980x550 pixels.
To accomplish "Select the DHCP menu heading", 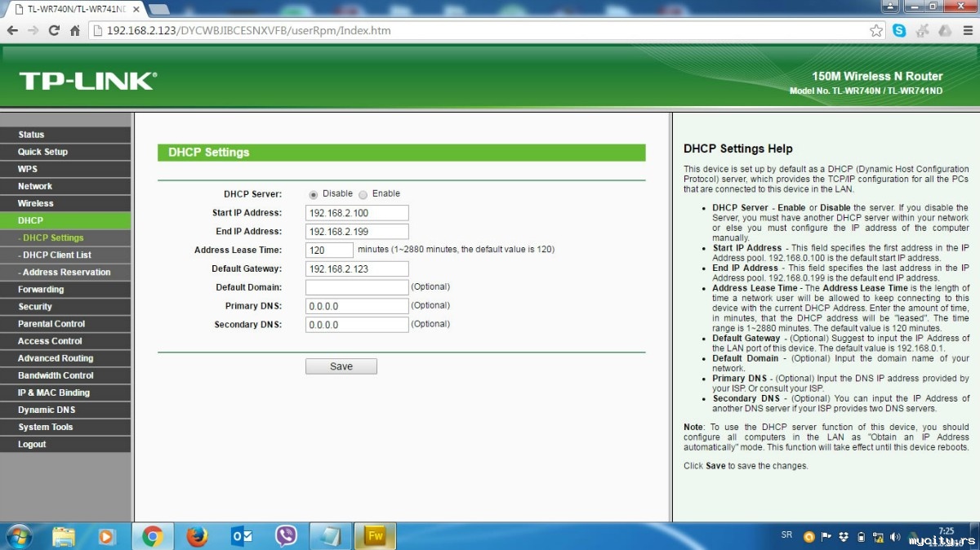I will [x=65, y=220].
